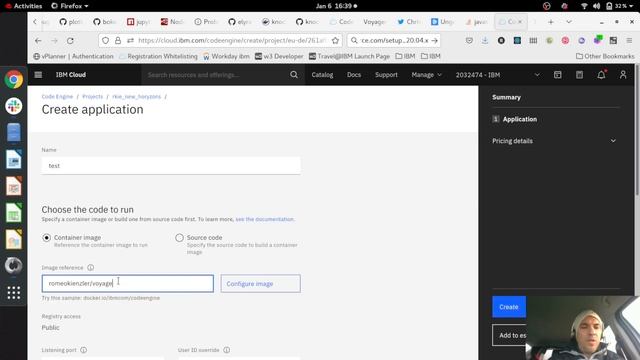Click the blue Create button
This screenshot has height=360, width=640.
pyautogui.click(x=509, y=307)
